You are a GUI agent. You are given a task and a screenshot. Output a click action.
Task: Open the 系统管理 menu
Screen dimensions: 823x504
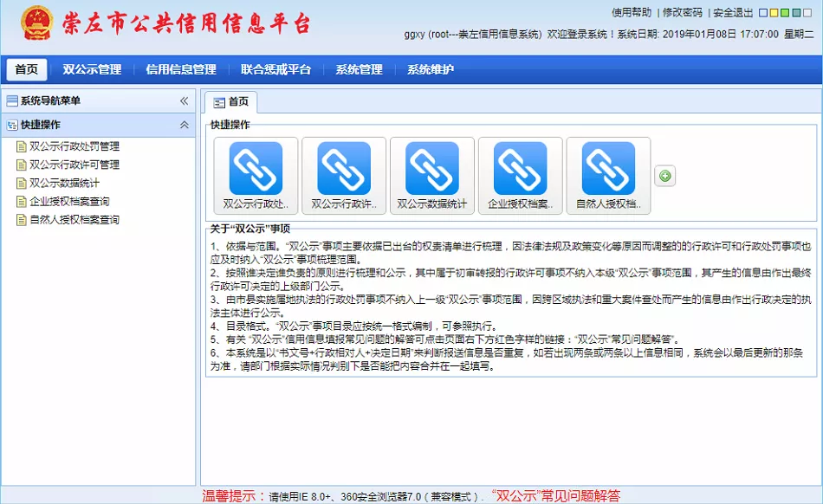[359, 69]
